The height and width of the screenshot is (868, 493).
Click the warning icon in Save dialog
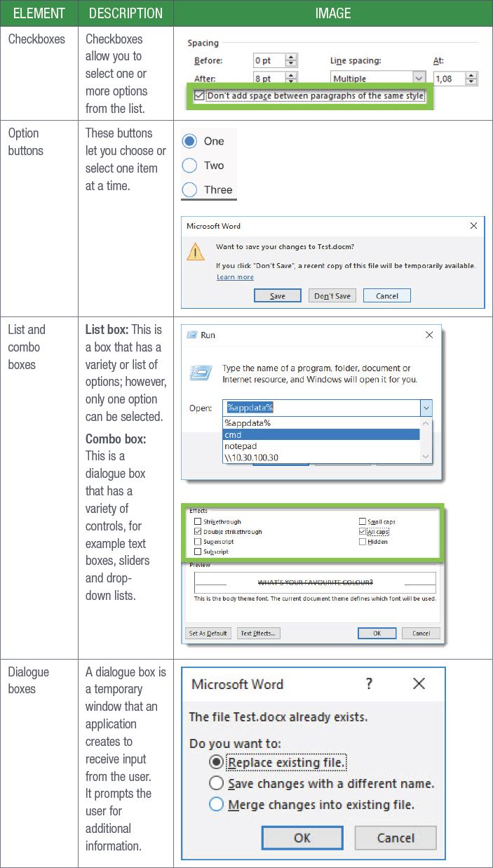196,253
